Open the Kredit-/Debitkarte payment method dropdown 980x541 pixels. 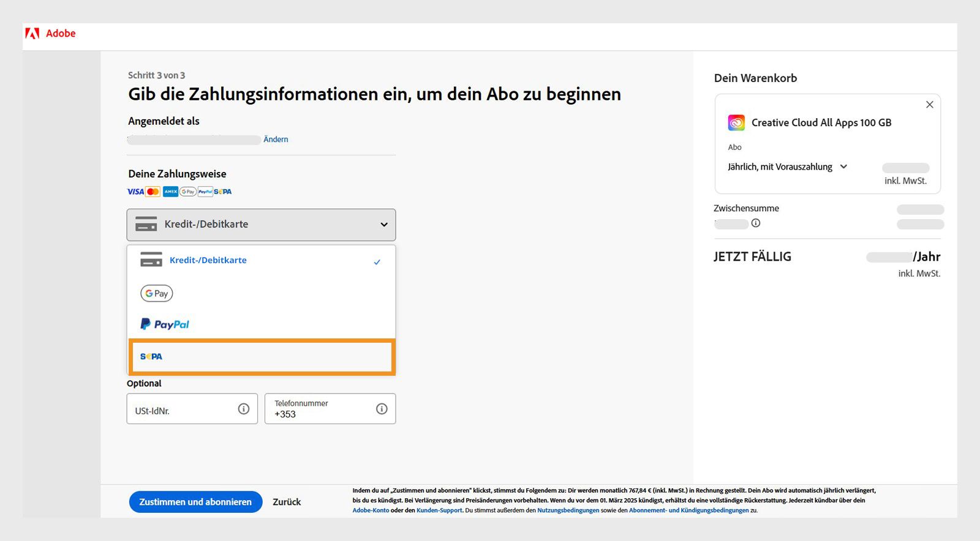pyautogui.click(x=261, y=225)
